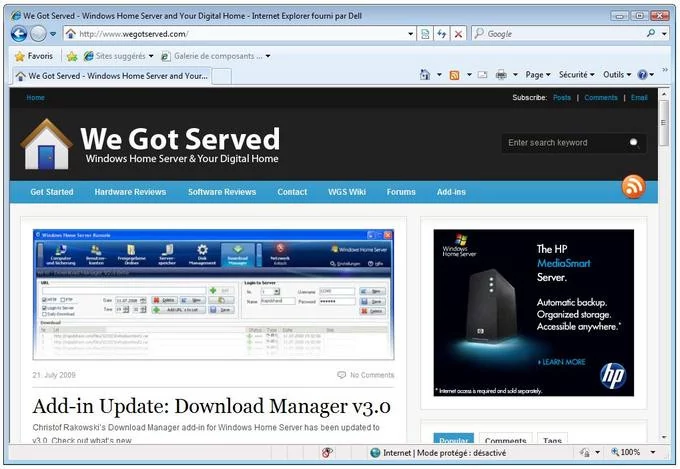The image size is (680, 469).
Task: Subscribe to Comments feed link
Action: tap(601, 98)
